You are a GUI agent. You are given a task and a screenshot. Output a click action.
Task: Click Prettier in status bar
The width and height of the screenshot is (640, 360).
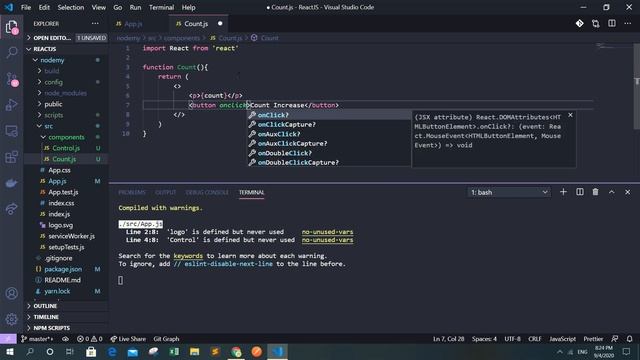pos(593,339)
